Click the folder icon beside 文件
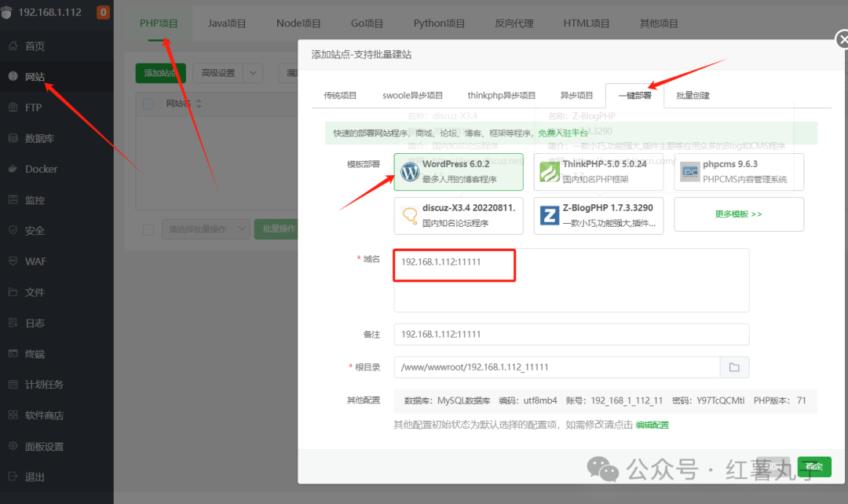Viewport: 848px width, 504px height. (13, 292)
